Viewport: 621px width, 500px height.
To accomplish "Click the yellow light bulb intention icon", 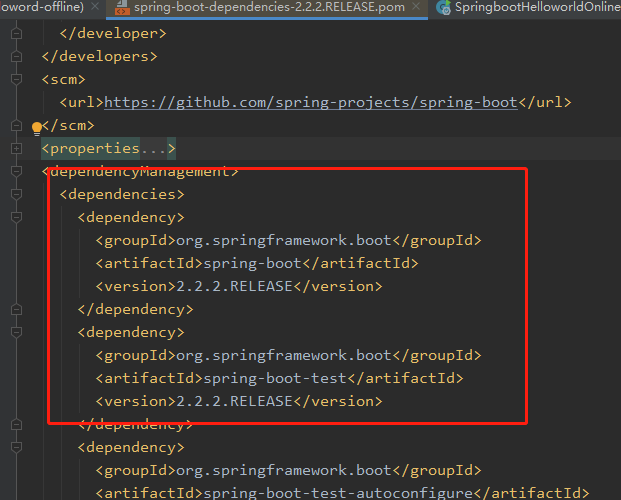I will [x=37, y=128].
